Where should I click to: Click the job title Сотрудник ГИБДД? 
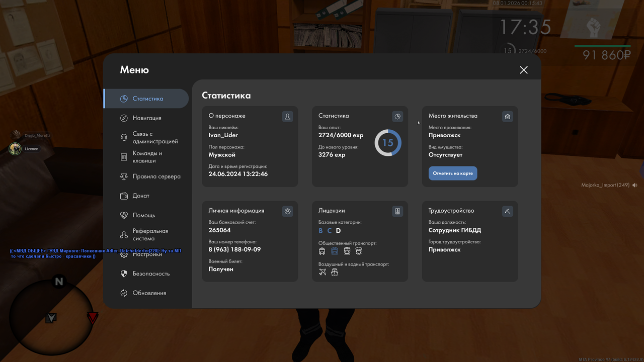pos(455,230)
